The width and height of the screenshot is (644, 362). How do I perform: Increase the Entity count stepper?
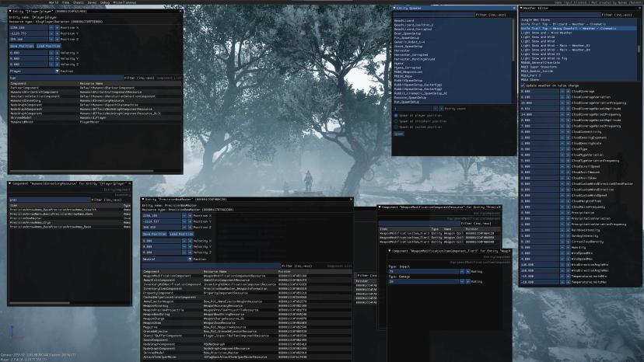click(441, 108)
